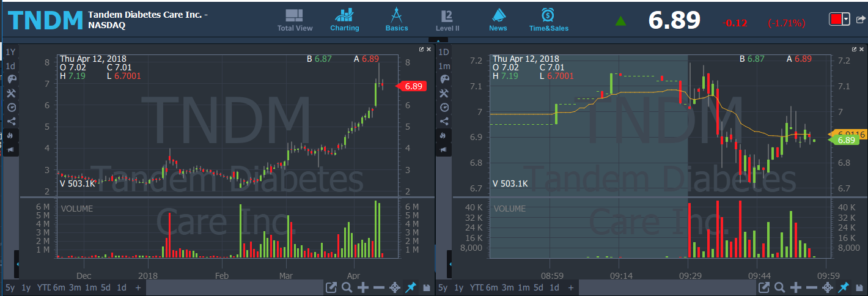Image resolution: width=868 pixels, height=296 pixels.
Task: Select 6m range on the right chart
Action: tap(491, 287)
